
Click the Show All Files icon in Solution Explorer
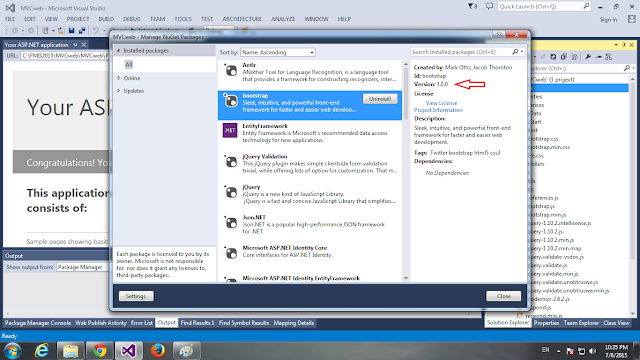(574, 57)
